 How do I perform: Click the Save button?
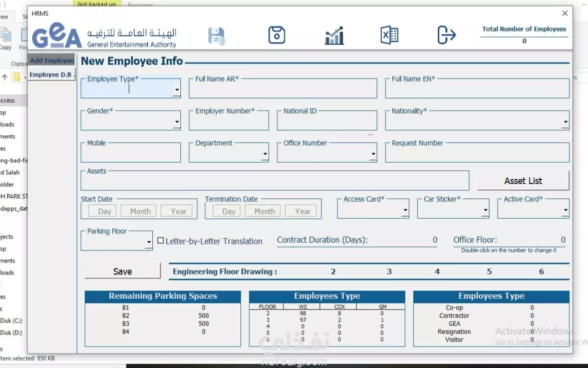pyautogui.click(x=123, y=271)
